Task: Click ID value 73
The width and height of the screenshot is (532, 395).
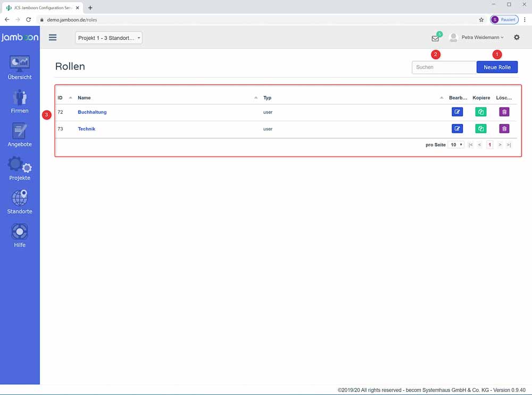Action: tap(61, 129)
